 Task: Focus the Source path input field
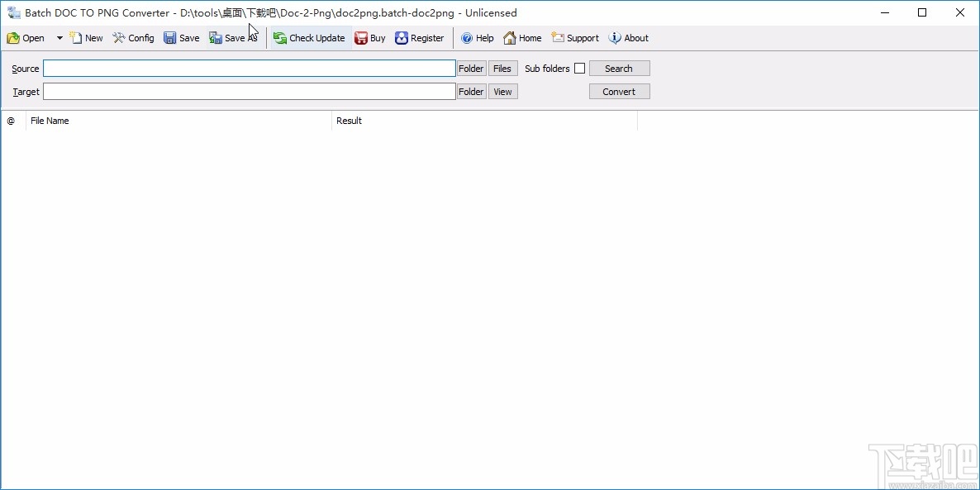[x=250, y=68]
